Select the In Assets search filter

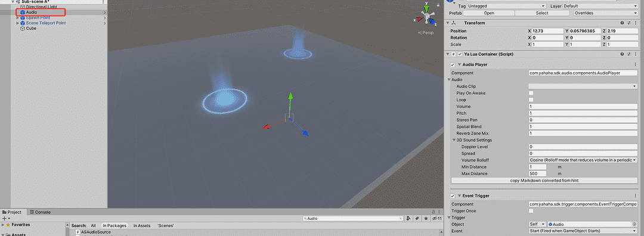(x=142, y=226)
